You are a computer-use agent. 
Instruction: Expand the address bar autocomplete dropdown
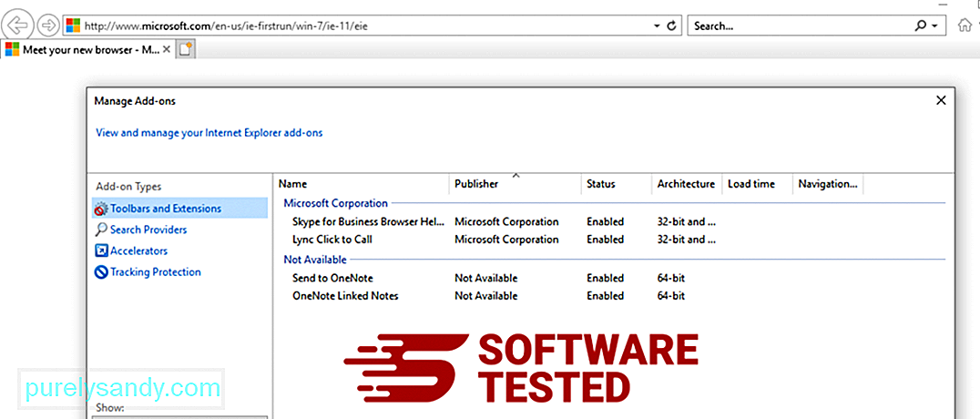point(657,26)
